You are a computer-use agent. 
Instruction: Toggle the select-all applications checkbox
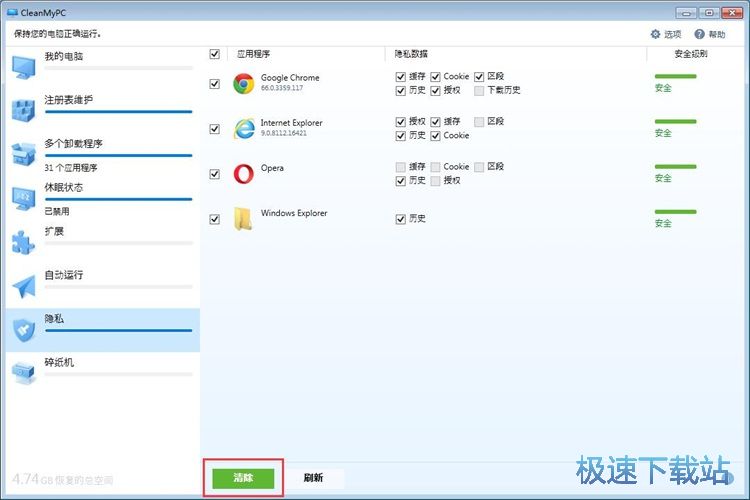point(215,54)
